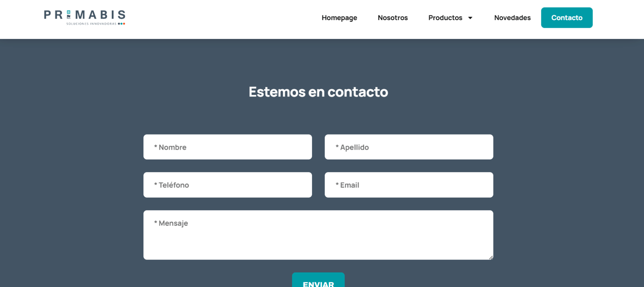Click the Primabis logo wordmark
The image size is (644, 287).
[x=97, y=15]
